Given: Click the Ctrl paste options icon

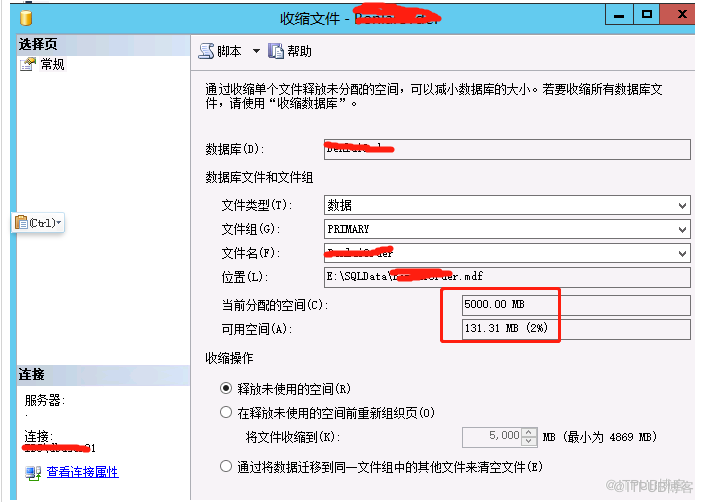Looking at the screenshot, I should pos(21,222).
